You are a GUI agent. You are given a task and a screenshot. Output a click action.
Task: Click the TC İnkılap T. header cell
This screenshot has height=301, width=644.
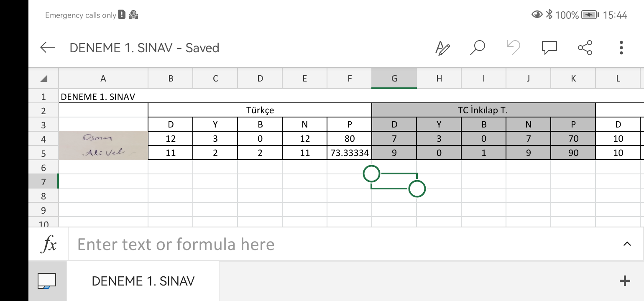tap(483, 110)
